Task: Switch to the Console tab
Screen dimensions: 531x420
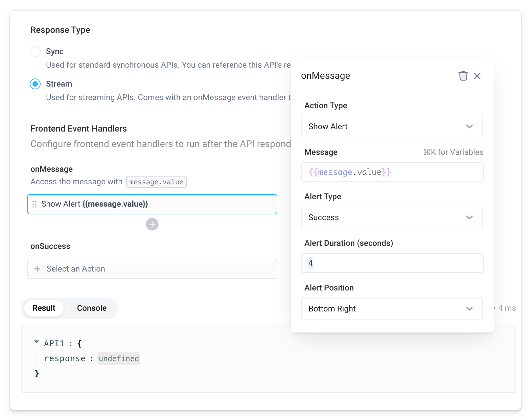Action: point(91,308)
